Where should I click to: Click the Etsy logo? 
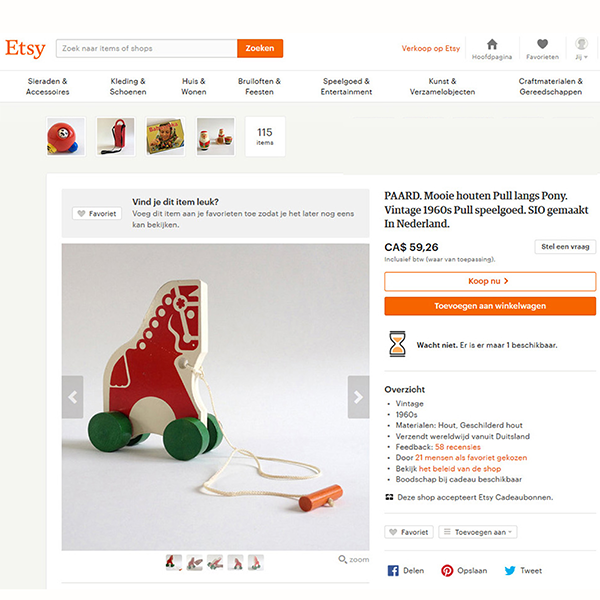click(25, 48)
